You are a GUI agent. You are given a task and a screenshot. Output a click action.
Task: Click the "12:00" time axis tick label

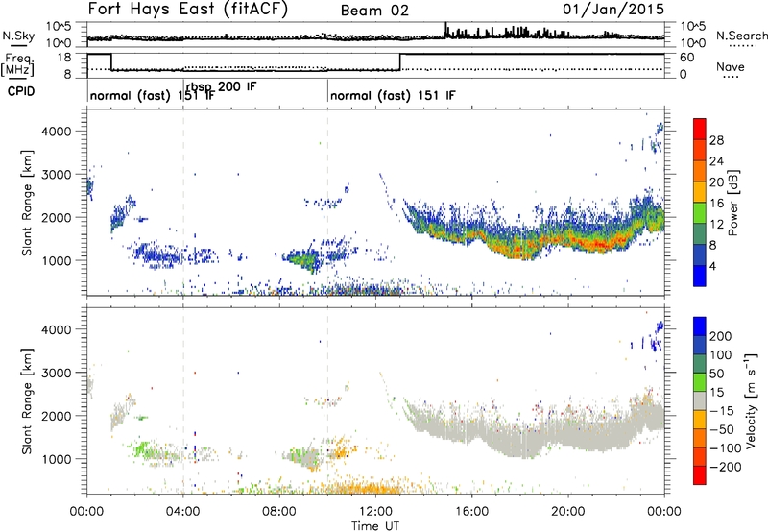point(375,512)
